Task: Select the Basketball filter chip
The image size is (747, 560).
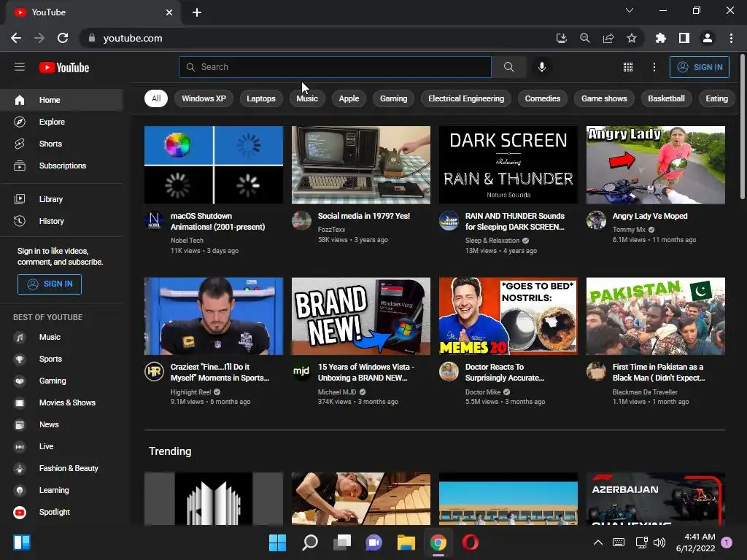Action: pos(666,98)
